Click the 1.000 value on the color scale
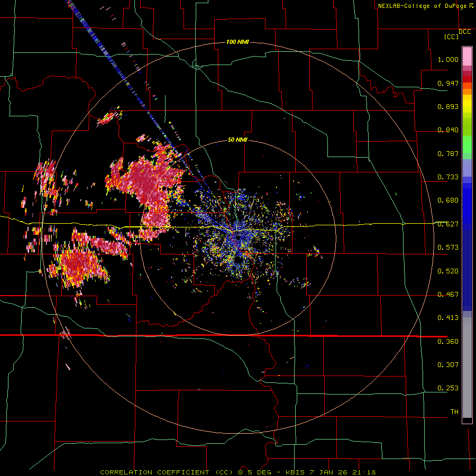This screenshot has height=476, width=476. (x=448, y=59)
